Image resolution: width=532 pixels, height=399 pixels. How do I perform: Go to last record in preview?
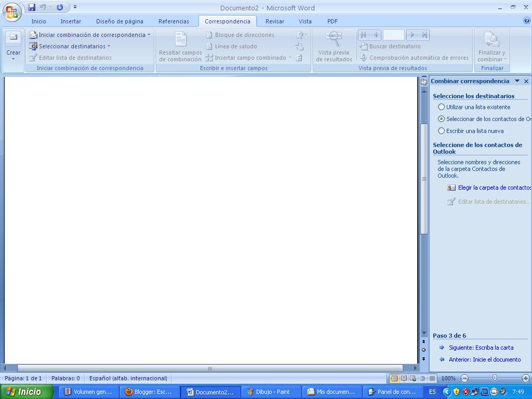click(424, 35)
